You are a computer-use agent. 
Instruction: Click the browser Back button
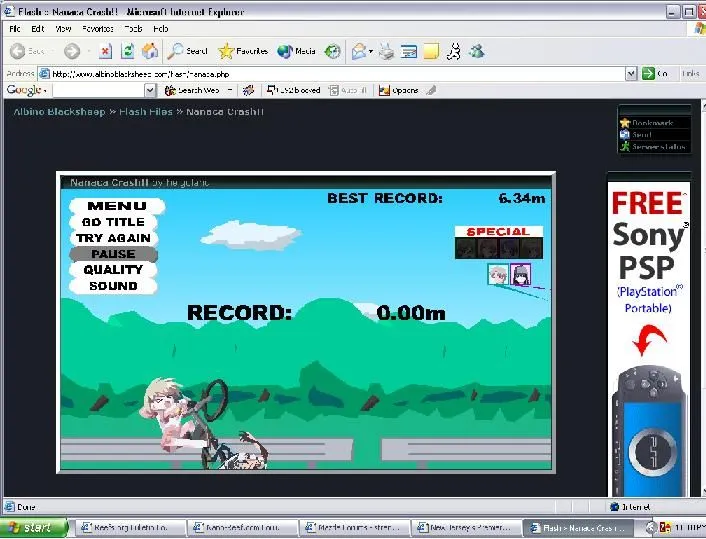27,51
